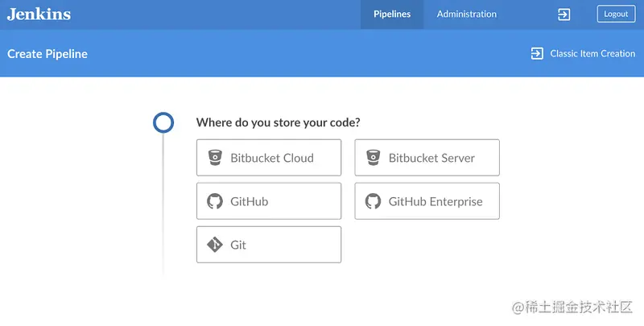
Task: Select the Git label
Action: coord(238,246)
